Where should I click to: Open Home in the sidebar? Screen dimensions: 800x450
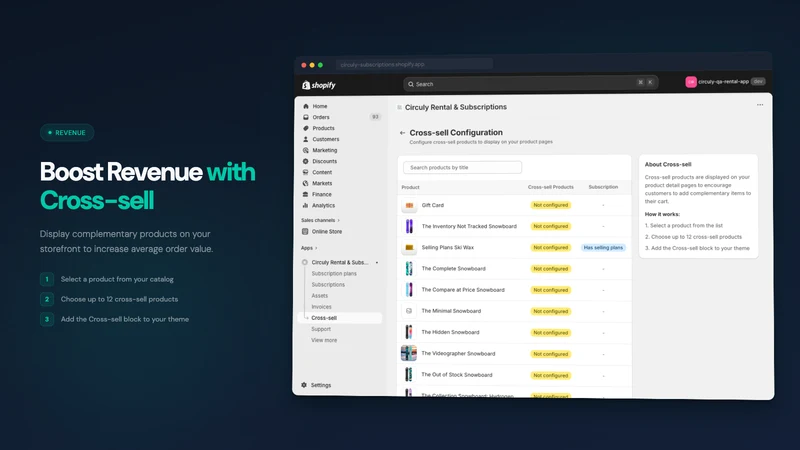point(320,106)
